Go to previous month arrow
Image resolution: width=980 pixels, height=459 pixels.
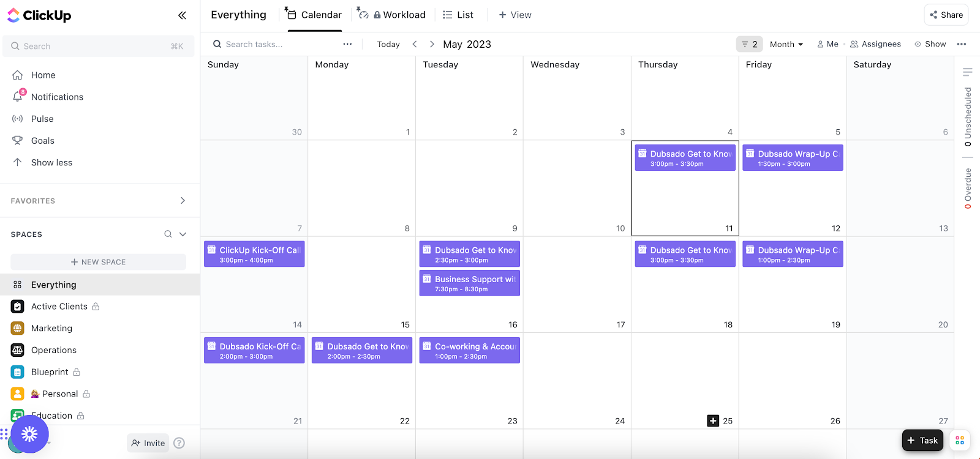[415, 44]
